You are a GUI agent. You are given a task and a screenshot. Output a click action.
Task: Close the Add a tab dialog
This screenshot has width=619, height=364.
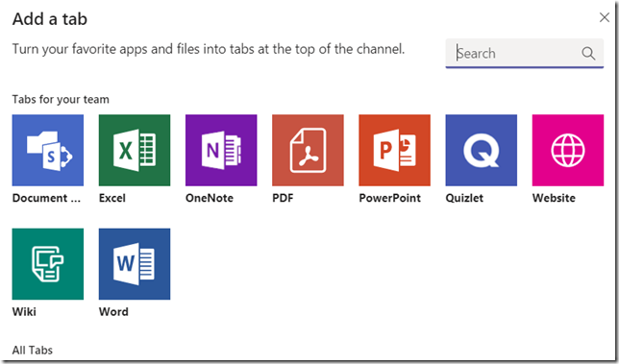605,17
